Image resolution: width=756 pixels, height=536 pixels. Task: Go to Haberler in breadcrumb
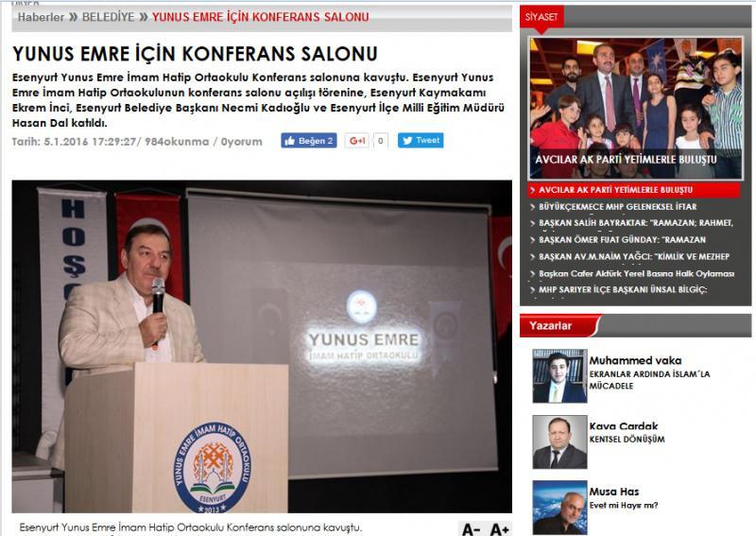[41, 17]
